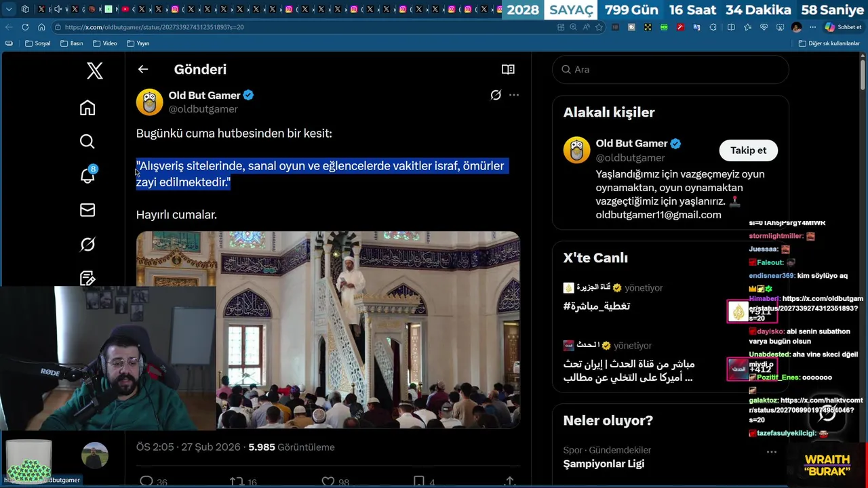The height and width of the screenshot is (488, 868).
Task: Open the tweet author's profile avatar
Action: click(149, 102)
